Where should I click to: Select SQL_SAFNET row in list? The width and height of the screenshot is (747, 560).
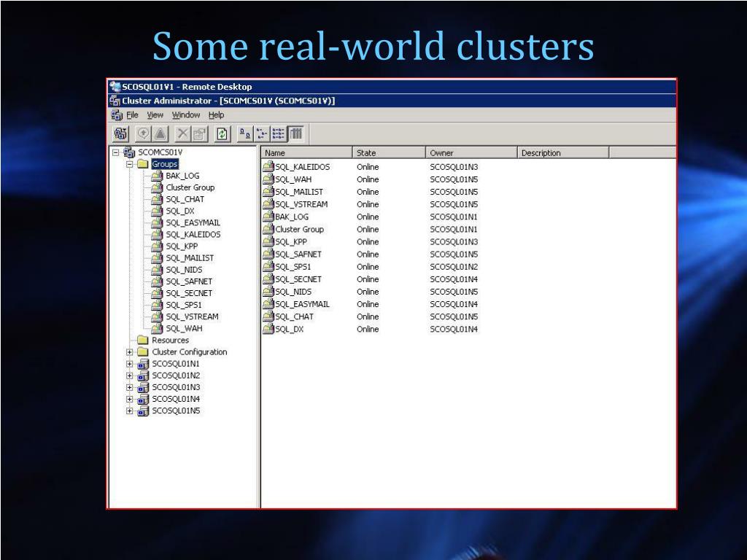pos(298,254)
